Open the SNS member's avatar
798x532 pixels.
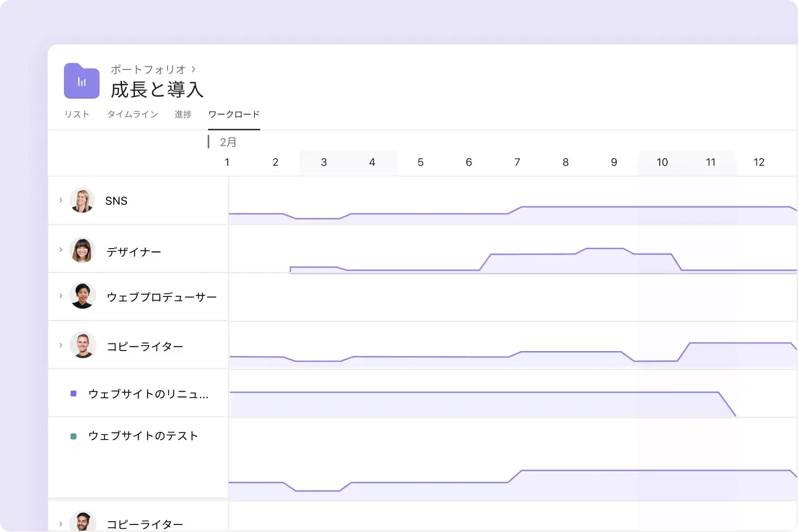[82, 200]
